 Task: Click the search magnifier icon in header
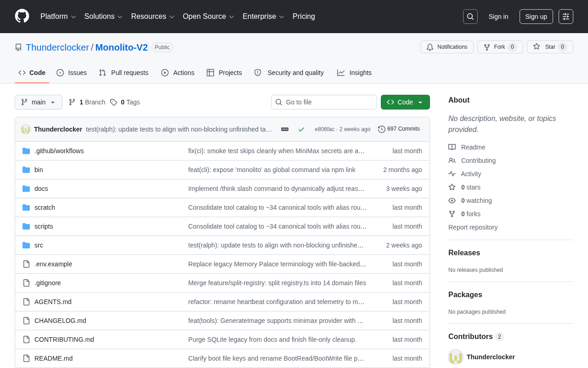click(x=470, y=17)
